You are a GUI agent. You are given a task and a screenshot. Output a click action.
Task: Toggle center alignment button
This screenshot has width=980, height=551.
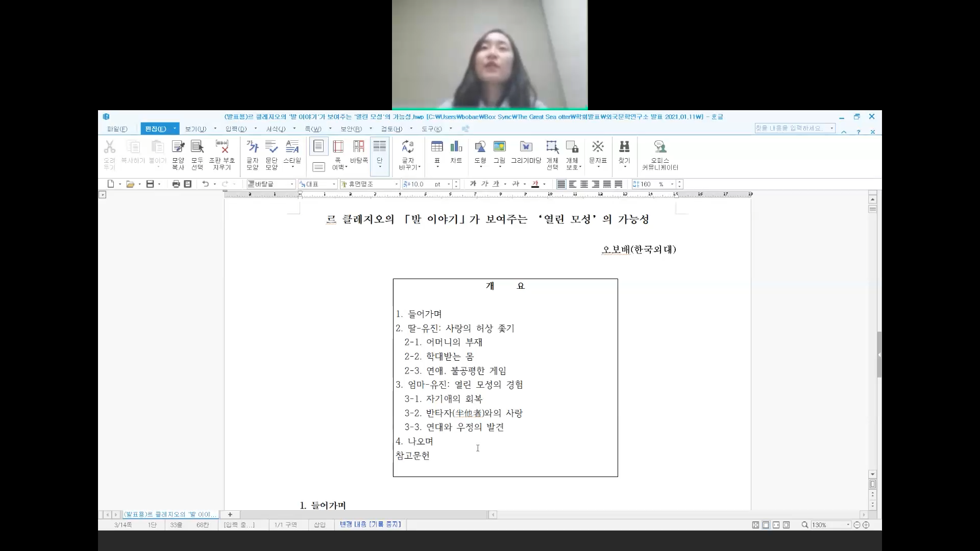click(584, 184)
